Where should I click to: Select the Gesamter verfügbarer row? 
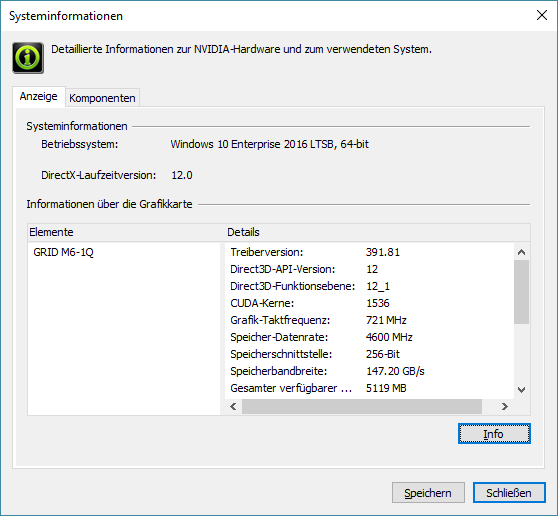[x=369, y=388]
